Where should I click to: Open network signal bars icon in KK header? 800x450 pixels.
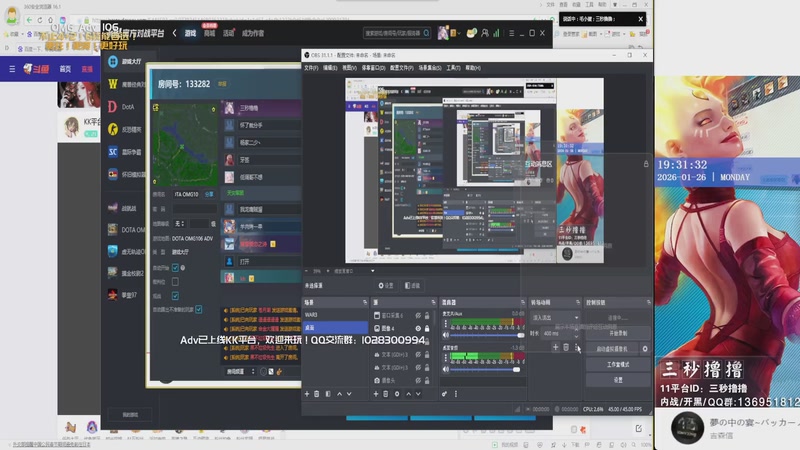coord(496,33)
